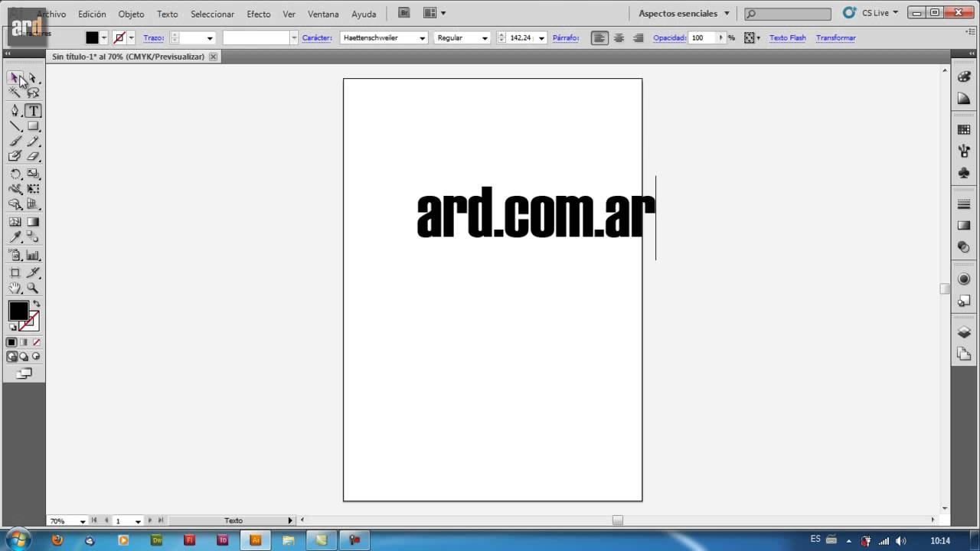
Task: Select the Artboard tool
Action: (15, 272)
